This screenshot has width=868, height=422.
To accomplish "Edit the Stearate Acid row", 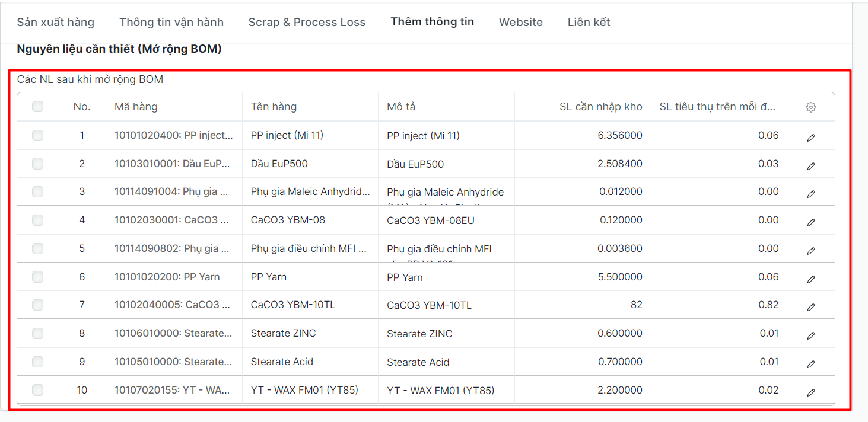I will point(810,364).
